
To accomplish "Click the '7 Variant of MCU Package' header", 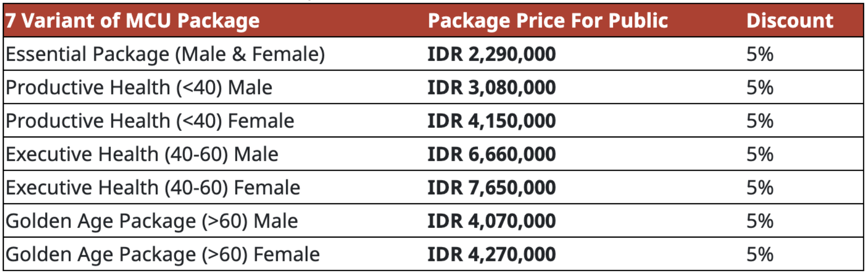I will coord(132,21).
